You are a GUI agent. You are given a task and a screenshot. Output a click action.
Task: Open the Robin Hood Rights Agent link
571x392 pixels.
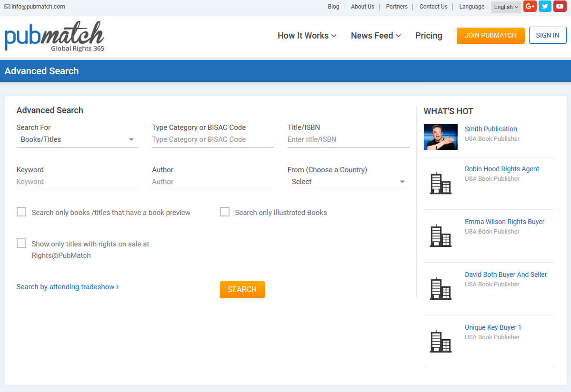[502, 169]
